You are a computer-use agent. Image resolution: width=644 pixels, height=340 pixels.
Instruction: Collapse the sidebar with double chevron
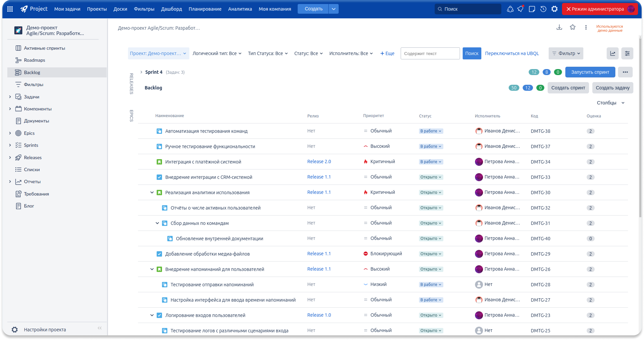click(x=99, y=328)
